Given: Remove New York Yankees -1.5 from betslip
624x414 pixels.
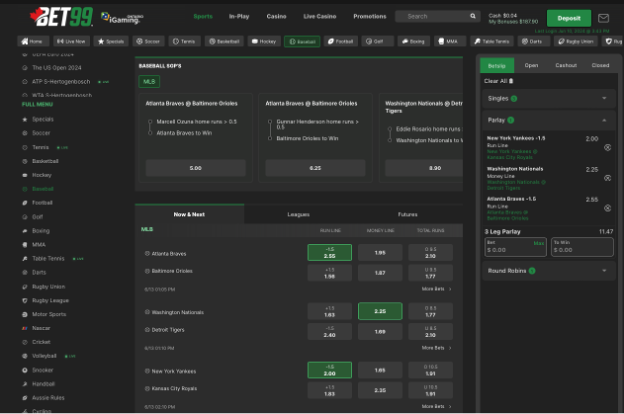Looking at the screenshot, I should coord(607,147).
